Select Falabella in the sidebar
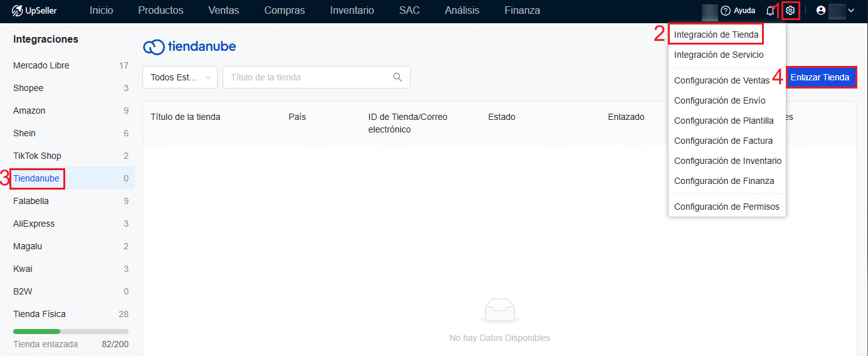868x356 pixels. (71, 201)
